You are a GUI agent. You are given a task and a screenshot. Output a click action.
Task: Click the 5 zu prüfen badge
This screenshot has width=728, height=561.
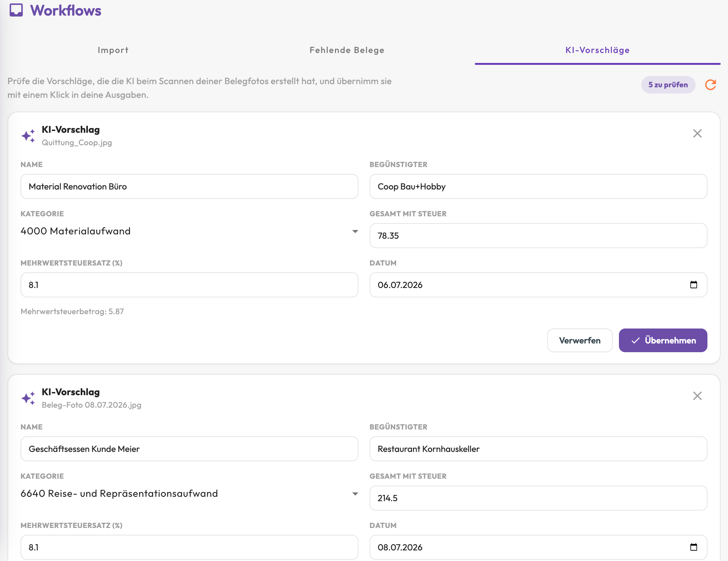(668, 85)
